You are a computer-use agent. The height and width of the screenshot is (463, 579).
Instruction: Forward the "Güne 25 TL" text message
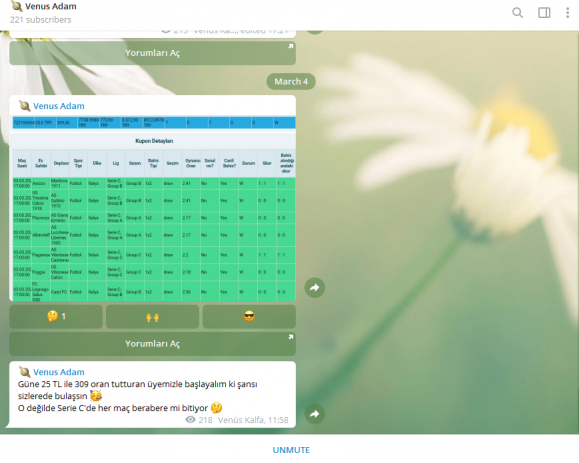click(x=315, y=414)
